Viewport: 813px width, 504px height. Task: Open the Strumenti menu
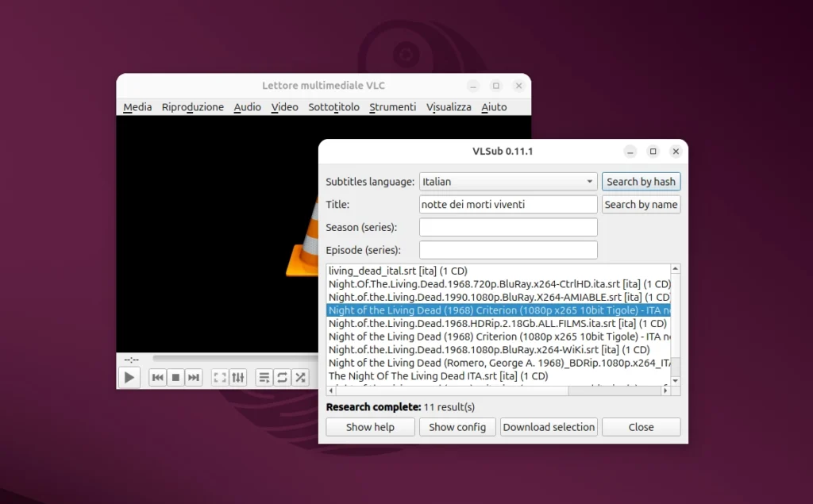pos(393,106)
